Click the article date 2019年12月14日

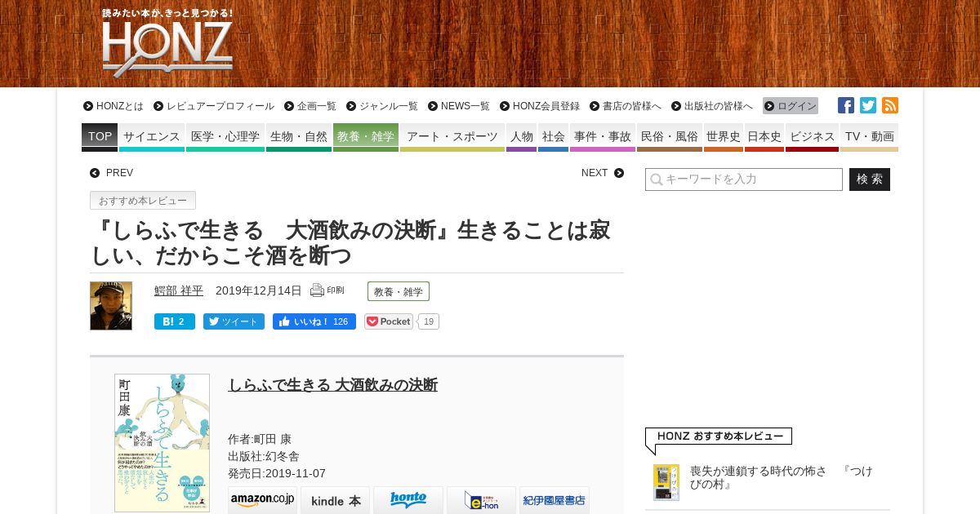click(259, 290)
